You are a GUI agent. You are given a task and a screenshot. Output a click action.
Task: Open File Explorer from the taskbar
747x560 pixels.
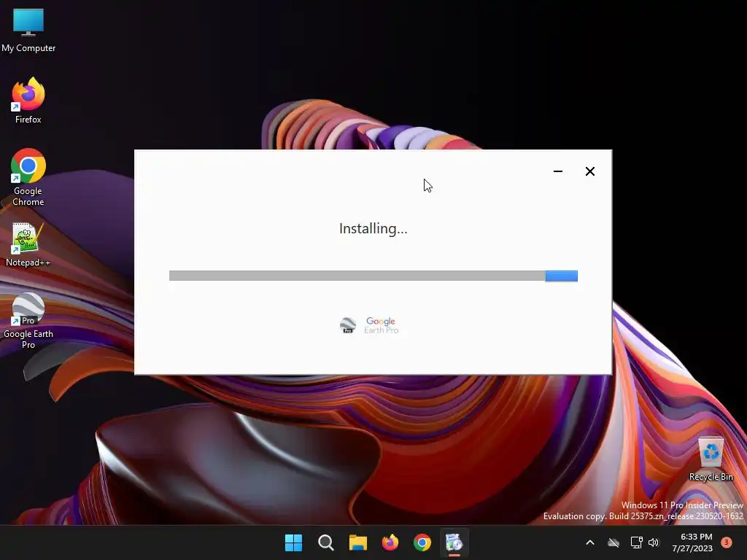[357, 542]
